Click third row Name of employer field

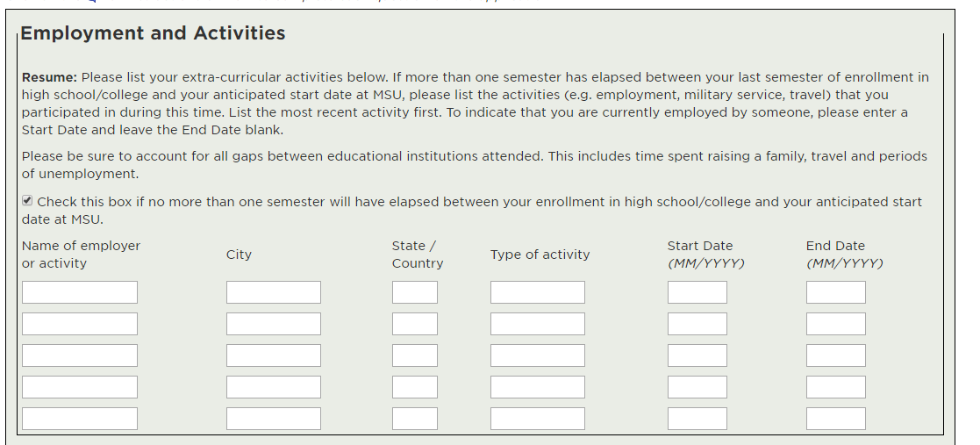point(80,355)
